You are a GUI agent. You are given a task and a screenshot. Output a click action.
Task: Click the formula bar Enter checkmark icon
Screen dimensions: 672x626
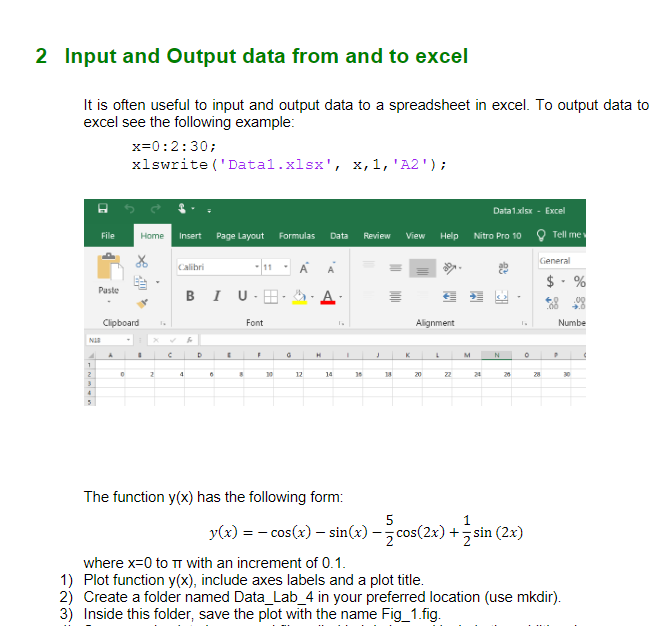click(173, 340)
